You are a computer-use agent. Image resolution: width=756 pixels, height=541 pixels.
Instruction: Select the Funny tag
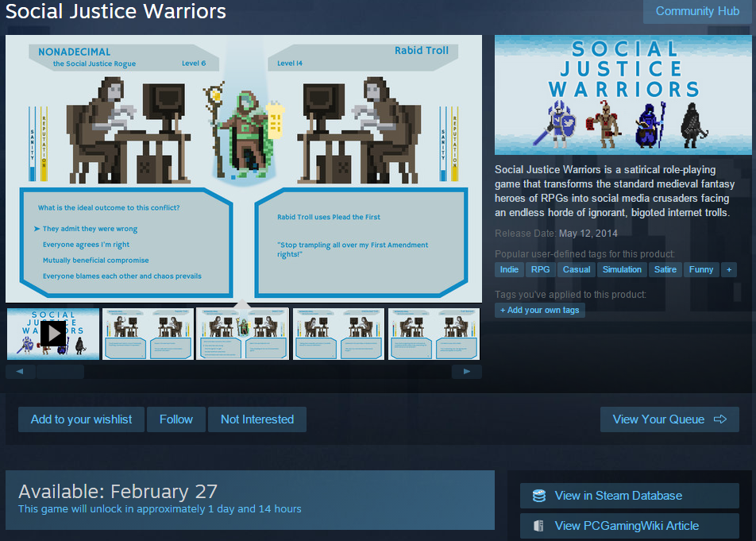pos(701,269)
